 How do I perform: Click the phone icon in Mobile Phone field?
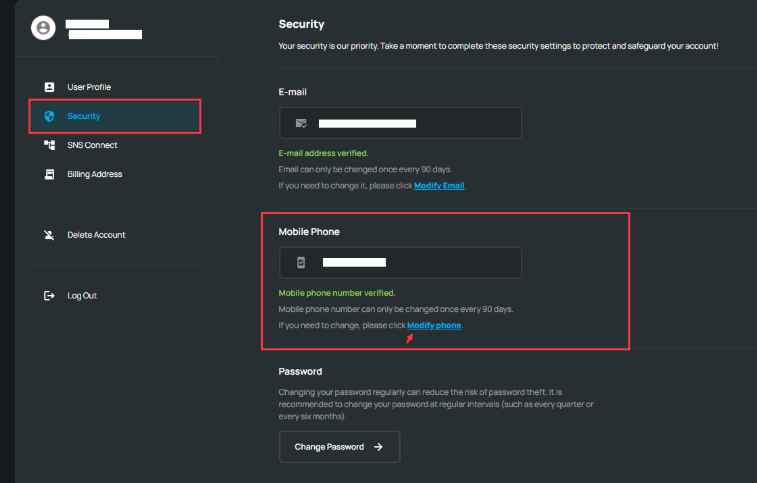(x=301, y=263)
